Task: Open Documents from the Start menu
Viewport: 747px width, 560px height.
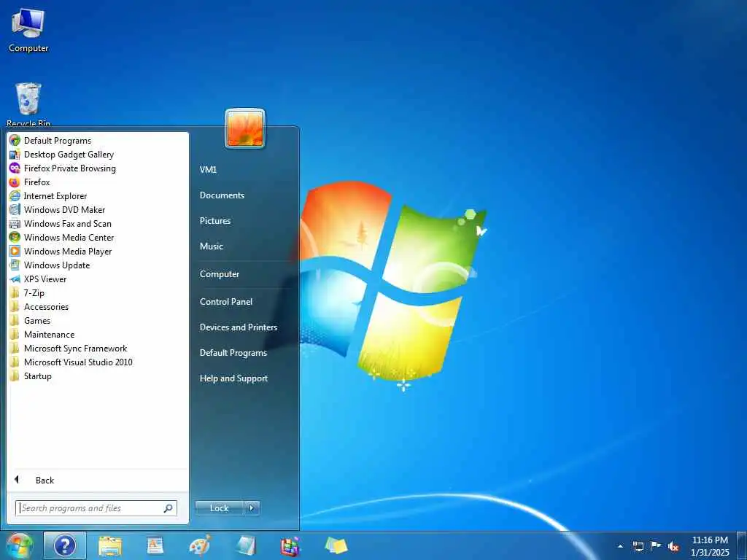Action: pos(222,195)
